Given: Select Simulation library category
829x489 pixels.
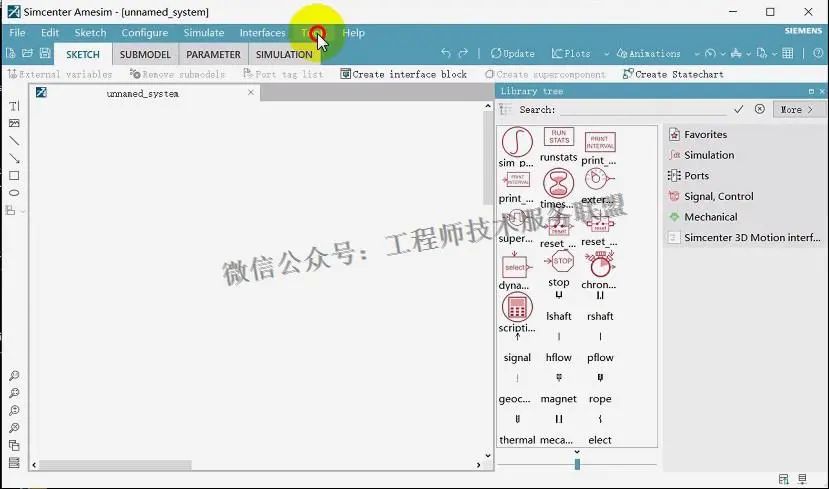Looking at the screenshot, I should (709, 155).
